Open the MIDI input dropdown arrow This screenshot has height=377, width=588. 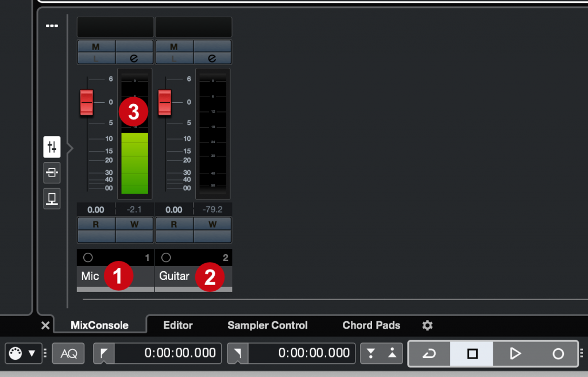coord(31,353)
